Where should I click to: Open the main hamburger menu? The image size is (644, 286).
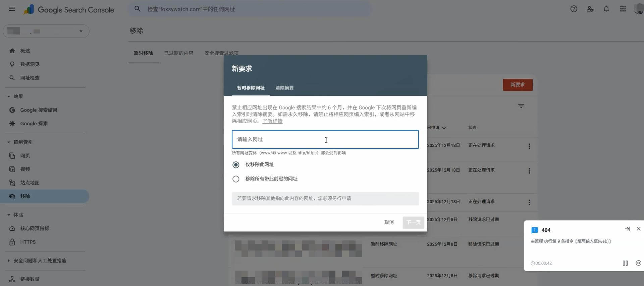pos(12,9)
